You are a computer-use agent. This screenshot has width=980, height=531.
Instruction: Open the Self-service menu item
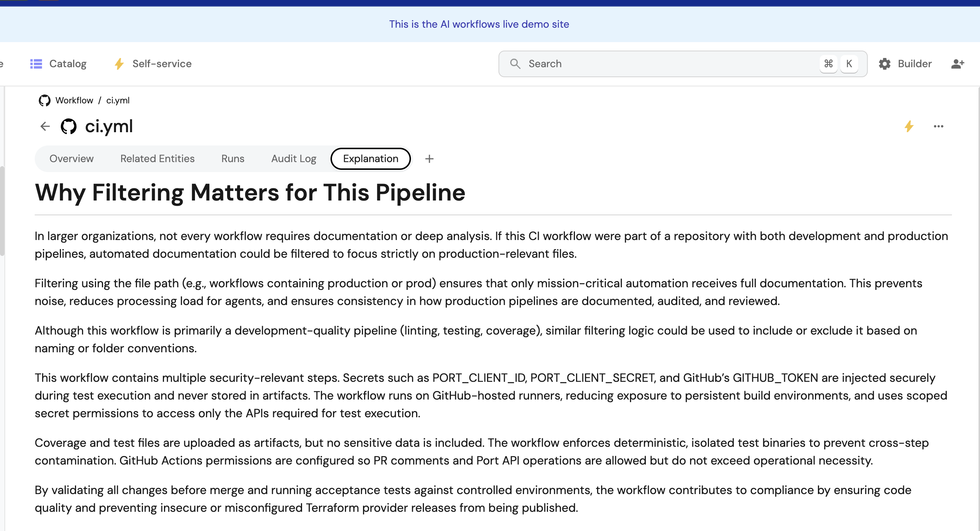click(162, 64)
